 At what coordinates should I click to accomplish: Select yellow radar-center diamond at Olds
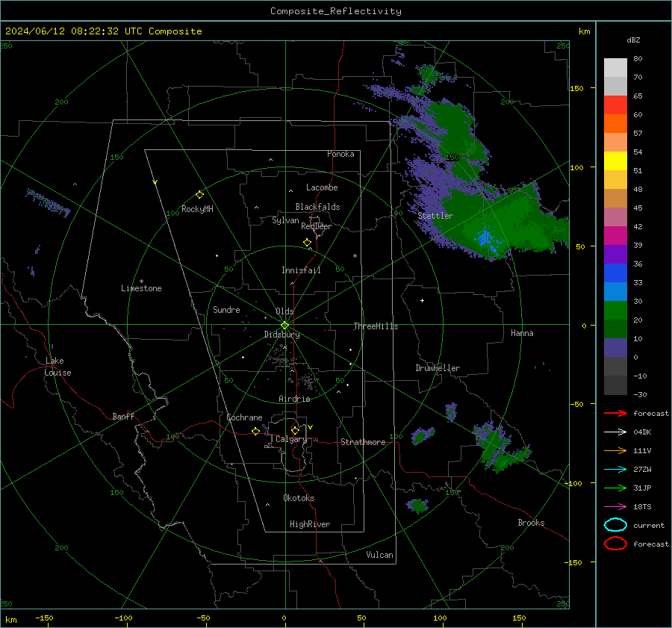click(x=284, y=326)
